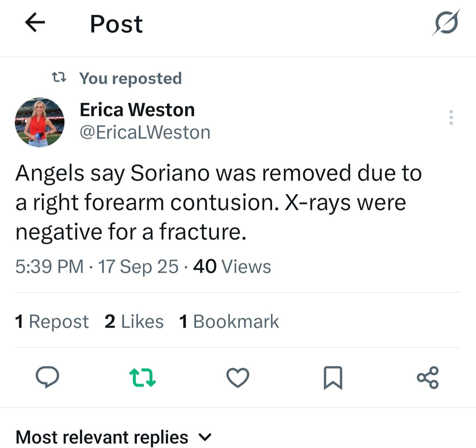Undo repost with green repost icon
Image resolution: width=476 pixels, height=448 pixels.
[x=142, y=377]
